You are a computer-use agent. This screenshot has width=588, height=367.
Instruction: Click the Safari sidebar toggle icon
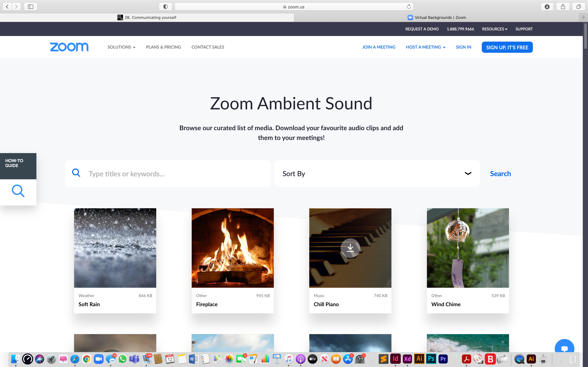tap(31, 7)
